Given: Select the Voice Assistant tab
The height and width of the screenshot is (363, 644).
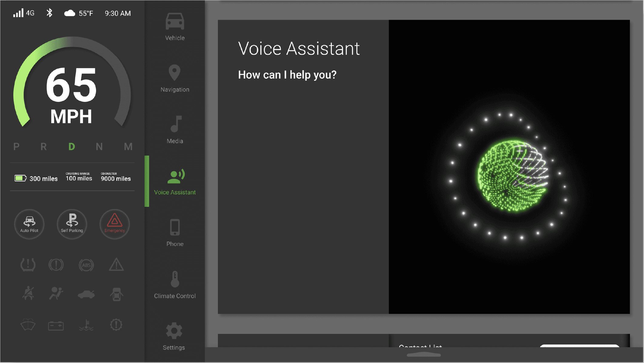Looking at the screenshot, I should click(175, 181).
